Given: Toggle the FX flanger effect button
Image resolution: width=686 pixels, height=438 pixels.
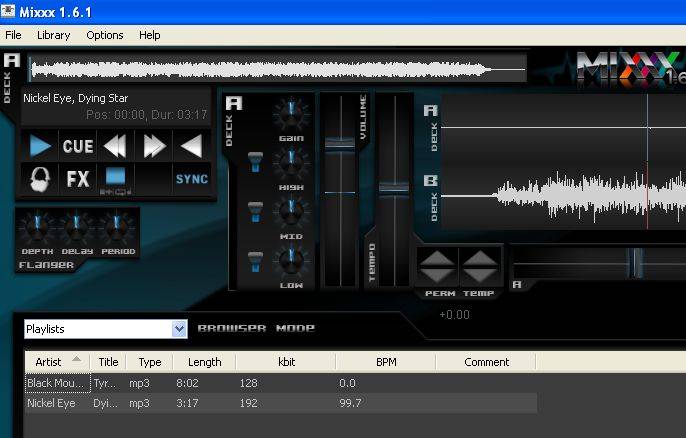Looking at the screenshot, I should pyautogui.click(x=78, y=179).
